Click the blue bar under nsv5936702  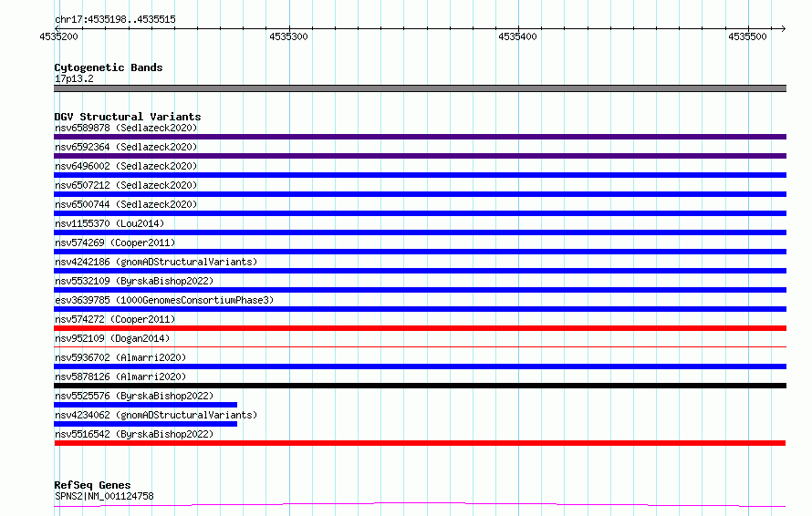click(x=420, y=366)
